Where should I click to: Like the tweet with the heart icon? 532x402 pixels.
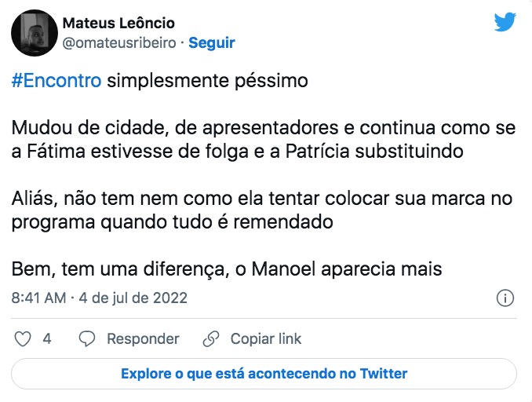(x=24, y=339)
